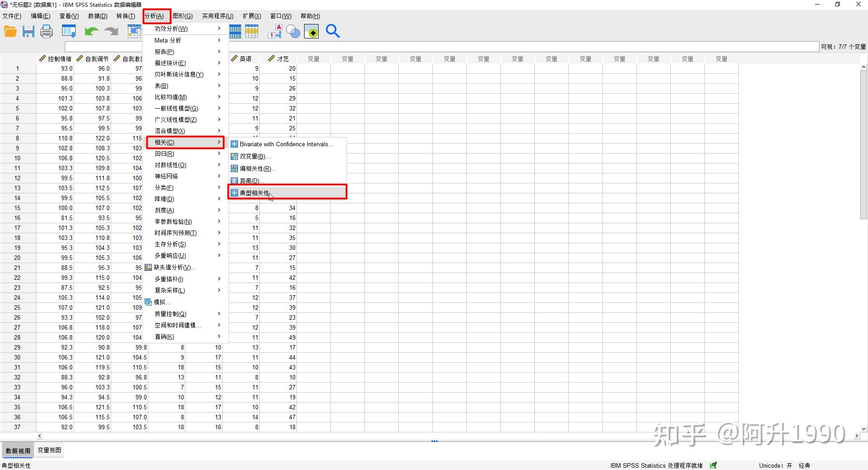868x470 pixels.
Task: Choose Bivariate with Confidence Intervals
Action: tap(287, 144)
